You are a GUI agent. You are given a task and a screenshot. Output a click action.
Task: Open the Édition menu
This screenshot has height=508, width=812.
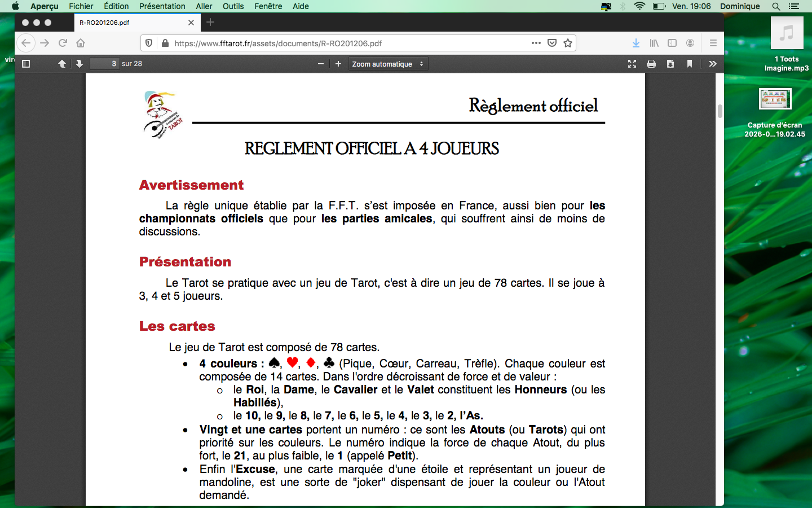[x=116, y=6]
